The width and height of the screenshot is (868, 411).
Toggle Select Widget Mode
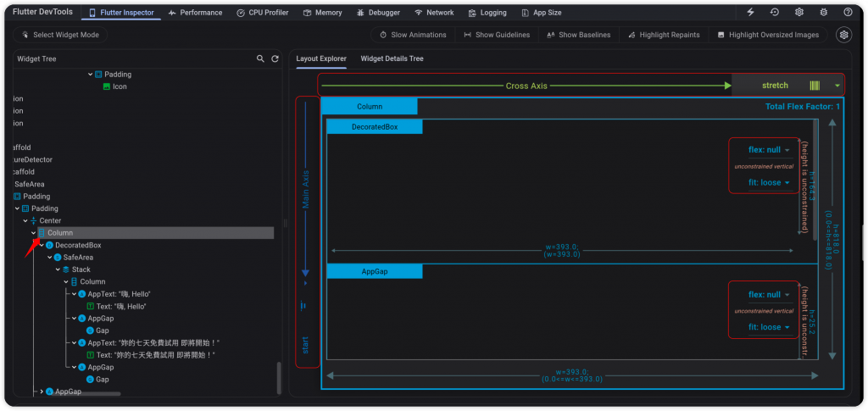click(60, 35)
